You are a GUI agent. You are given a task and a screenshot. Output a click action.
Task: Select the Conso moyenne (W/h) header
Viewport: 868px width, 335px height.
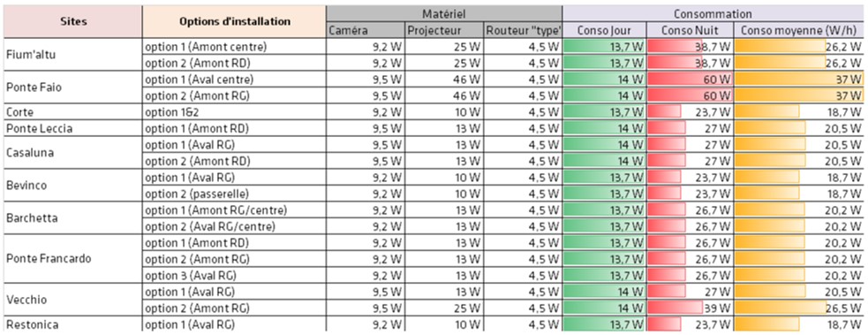pos(799,30)
